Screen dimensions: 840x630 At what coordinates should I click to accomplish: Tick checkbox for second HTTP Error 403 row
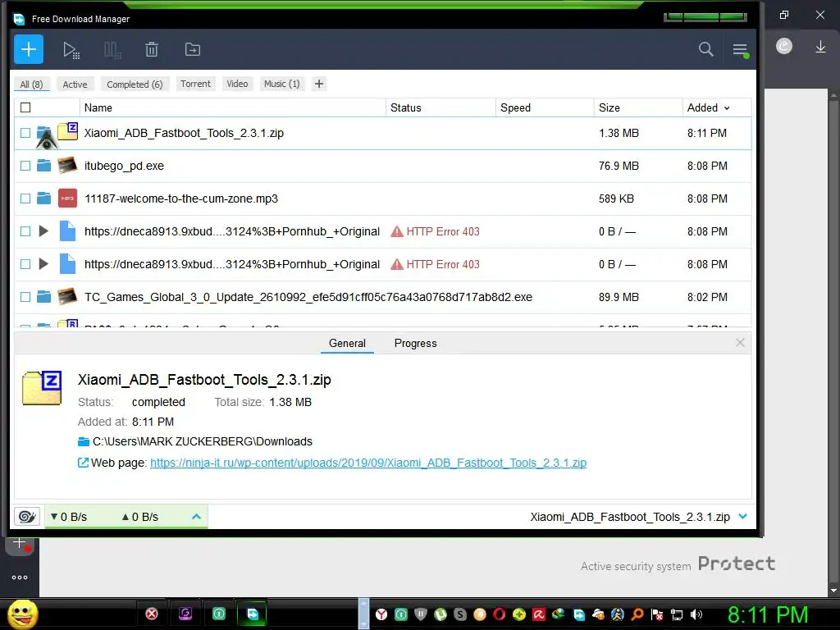(x=25, y=264)
